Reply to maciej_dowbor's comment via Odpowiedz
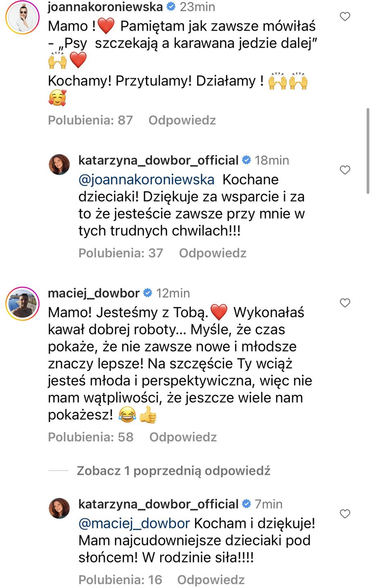Screen dimensions: 372x588 coord(183,437)
